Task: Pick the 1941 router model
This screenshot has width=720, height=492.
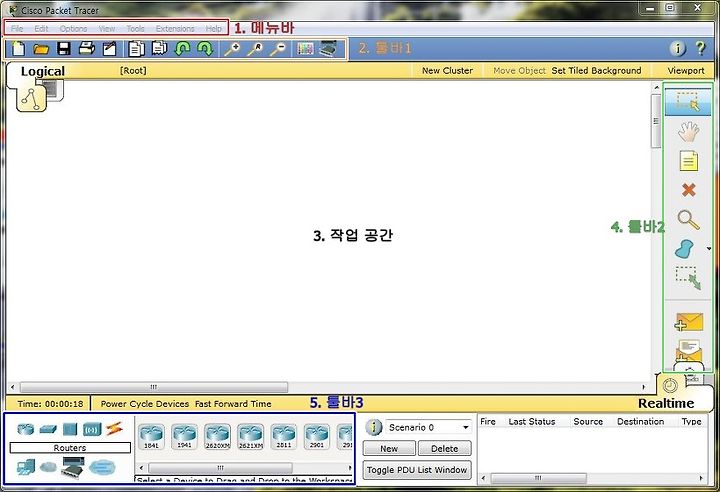Action: tap(185, 436)
